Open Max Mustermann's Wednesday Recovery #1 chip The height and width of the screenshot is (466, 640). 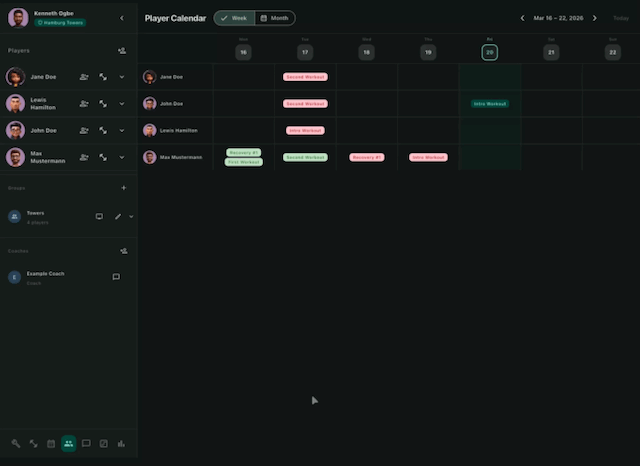(x=367, y=157)
